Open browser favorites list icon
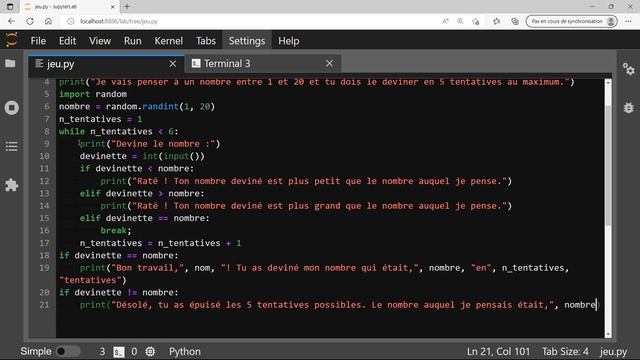Screen dimensions: 640x360 [496, 21]
